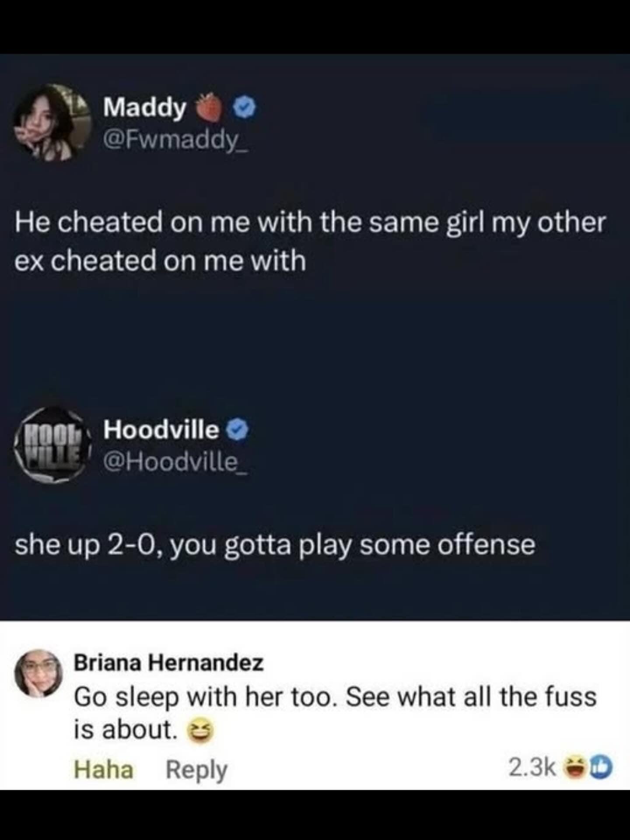Click the Hoodville display name
This screenshot has height=840, width=630.
point(161,430)
